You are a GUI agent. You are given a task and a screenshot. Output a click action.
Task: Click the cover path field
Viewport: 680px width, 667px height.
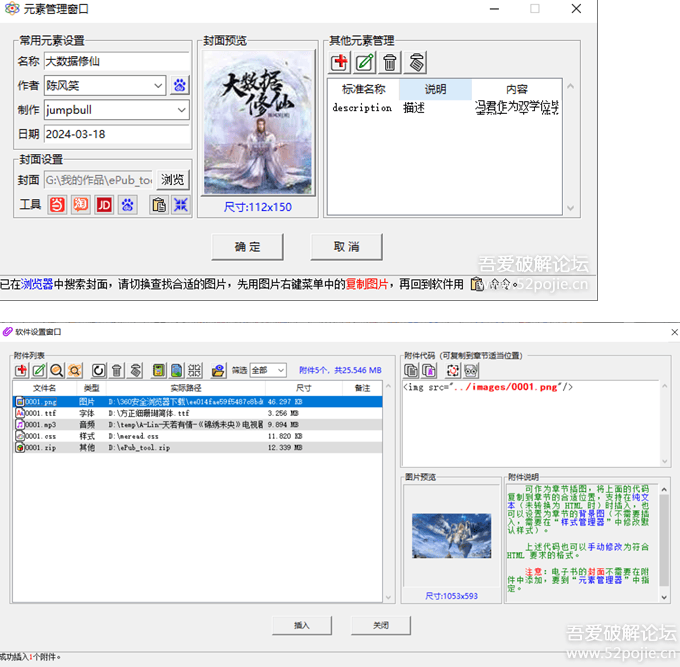99,180
